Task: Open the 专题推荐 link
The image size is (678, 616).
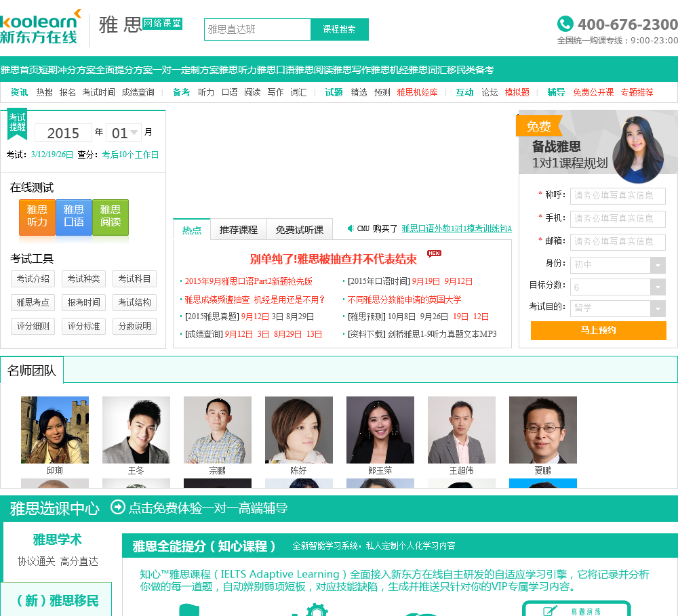Action: pos(637,92)
